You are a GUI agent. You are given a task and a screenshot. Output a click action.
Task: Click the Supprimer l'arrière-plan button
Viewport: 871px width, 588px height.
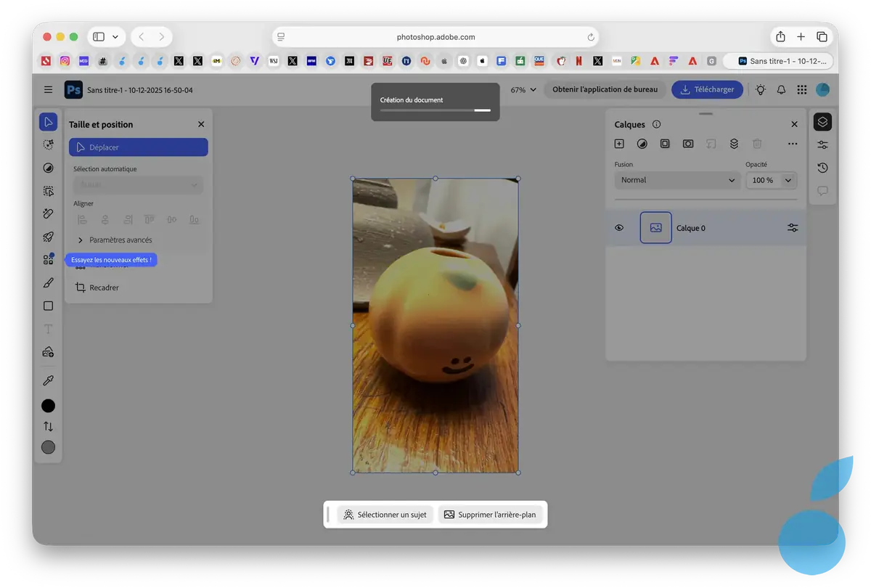[491, 514]
